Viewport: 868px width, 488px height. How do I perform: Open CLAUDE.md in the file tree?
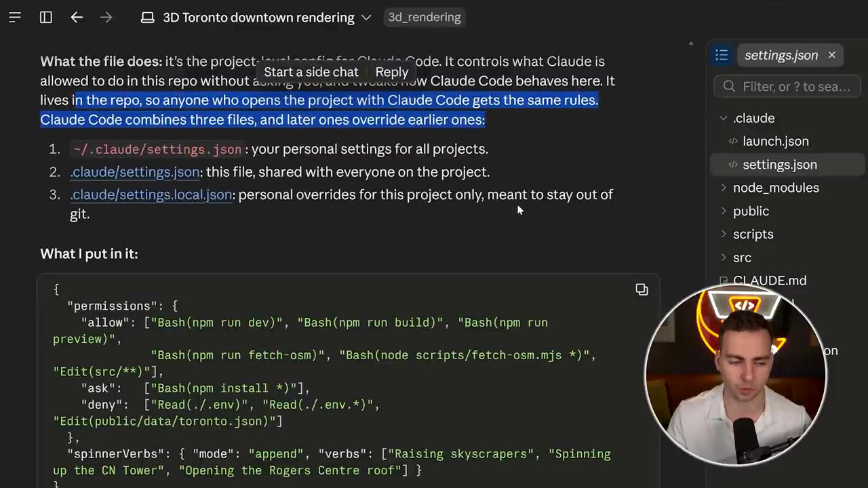(x=770, y=281)
